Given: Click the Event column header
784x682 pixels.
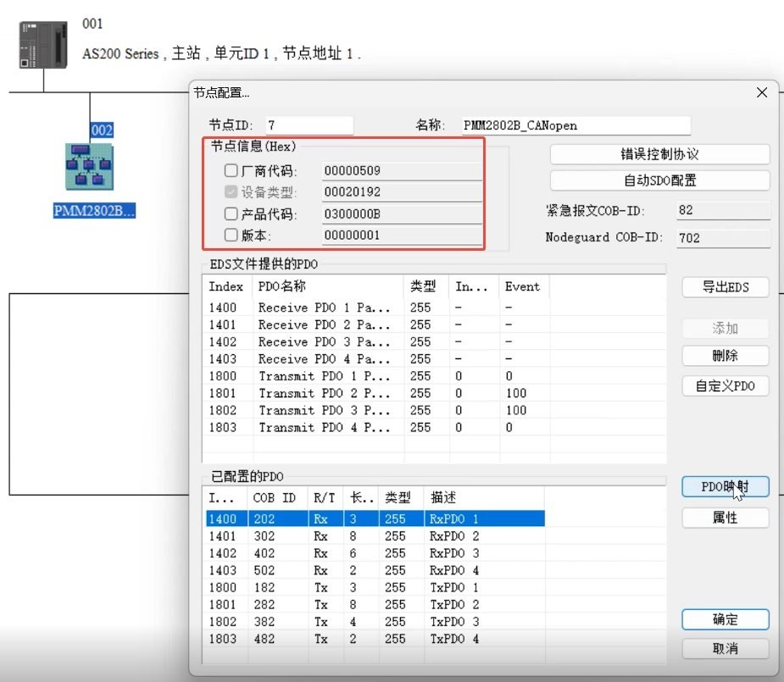Looking at the screenshot, I should point(524,287).
